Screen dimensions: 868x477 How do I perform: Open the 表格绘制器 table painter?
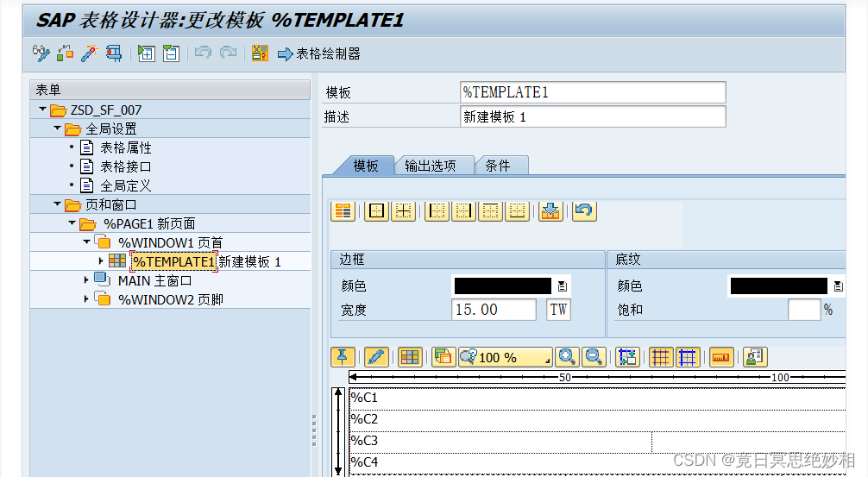[319, 53]
